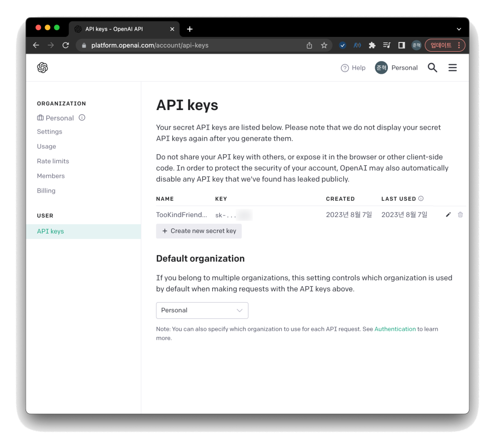The width and height of the screenshot is (495, 448).
Task: Go back with the browser back arrow
Action: [36, 45]
